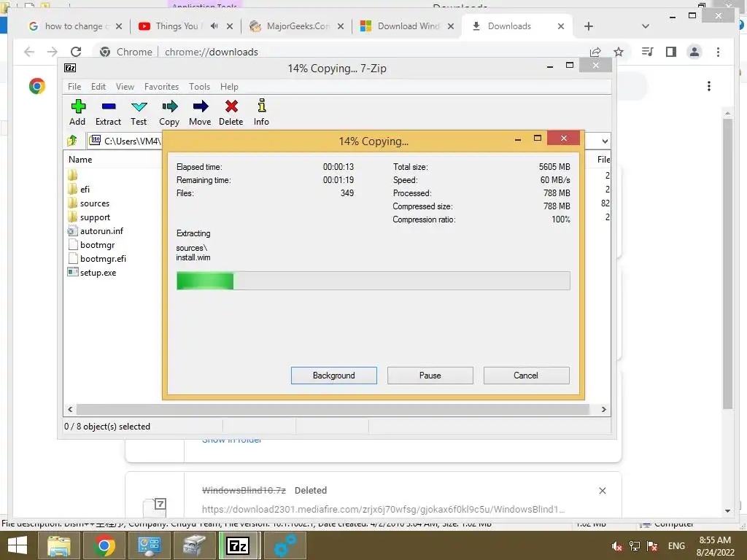Mute the YouTube tab audio icon

coord(214,26)
